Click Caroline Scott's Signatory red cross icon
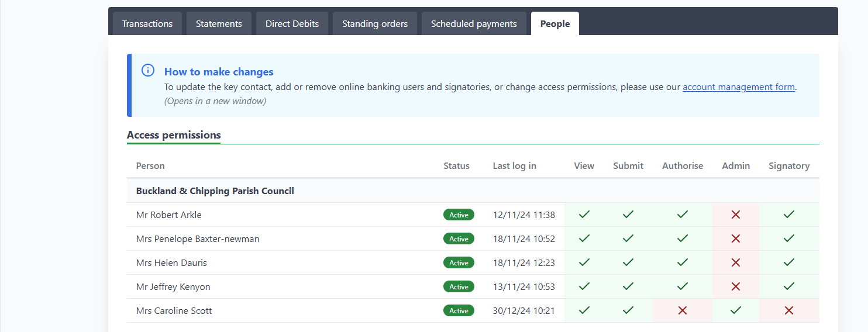Screen dimensions: 868x332 [788, 310]
